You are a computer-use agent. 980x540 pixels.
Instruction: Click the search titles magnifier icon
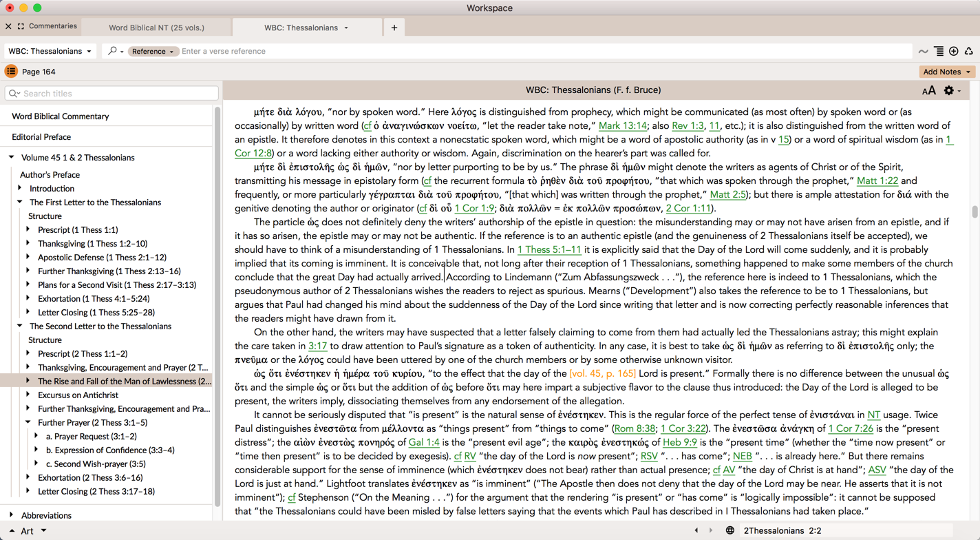[x=14, y=94]
